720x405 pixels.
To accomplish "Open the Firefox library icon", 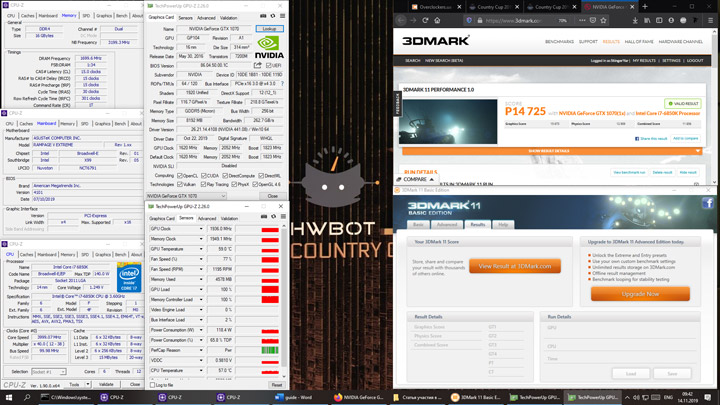I will 647,20.
